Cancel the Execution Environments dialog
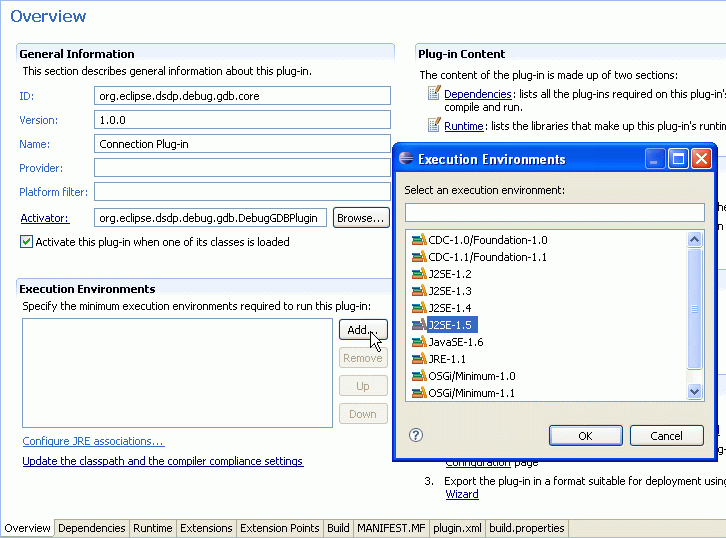The image size is (726, 538). (666, 436)
